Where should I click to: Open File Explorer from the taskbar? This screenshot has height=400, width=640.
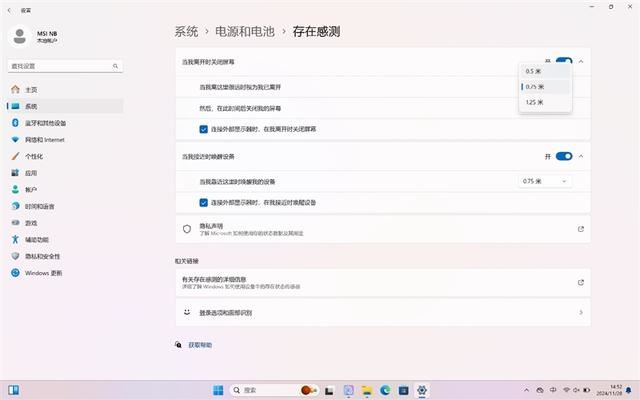coord(367,391)
